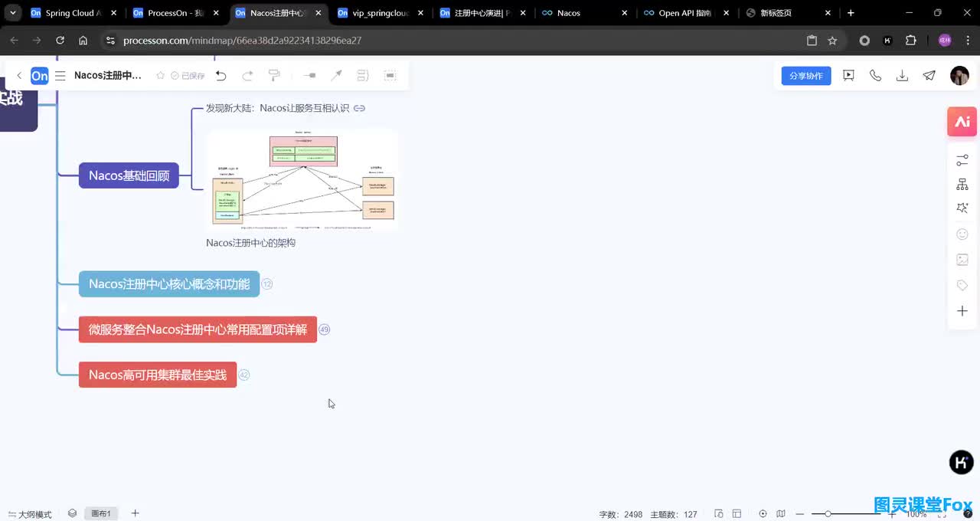Undo the last mind map edit
This screenshot has height=521, width=980.
pyautogui.click(x=221, y=76)
